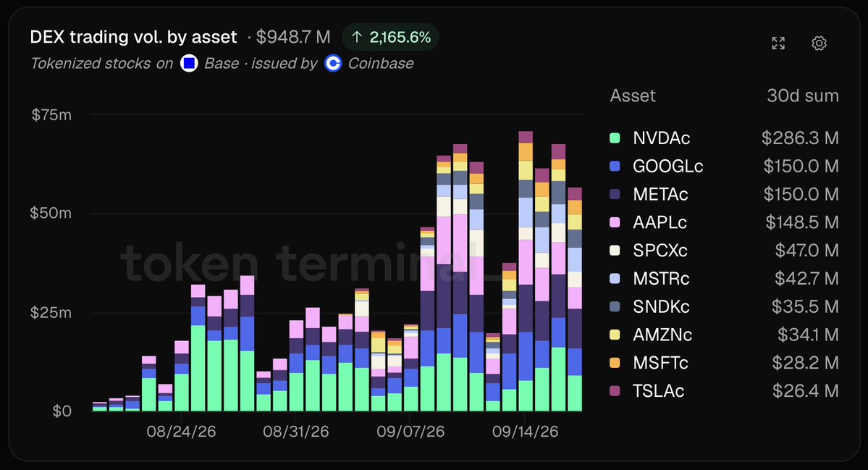Select the TSLAc magenta legend swatch
The height and width of the screenshot is (470, 868).
pyautogui.click(x=615, y=391)
